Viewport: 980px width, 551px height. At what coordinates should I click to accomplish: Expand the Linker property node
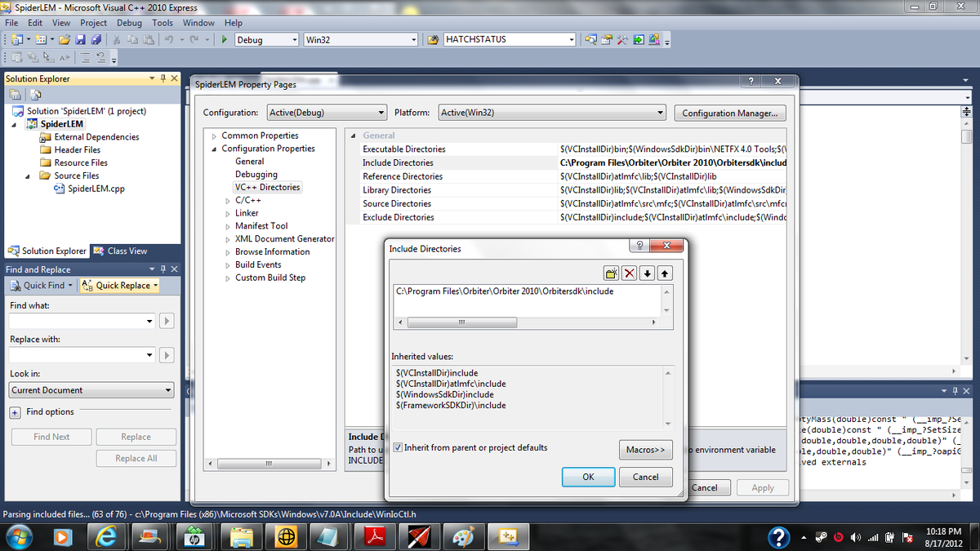[228, 213]
